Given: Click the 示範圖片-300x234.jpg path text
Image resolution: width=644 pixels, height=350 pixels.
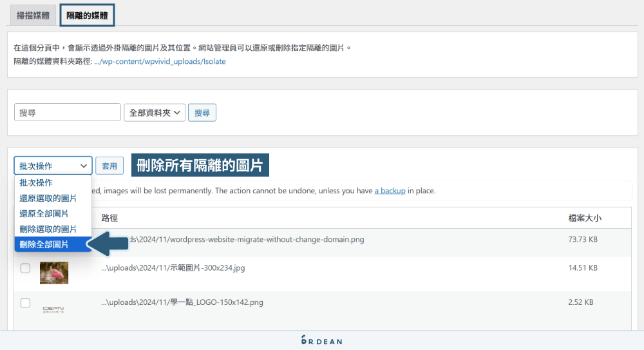Looking at the screenshot, I should [173, 267].
